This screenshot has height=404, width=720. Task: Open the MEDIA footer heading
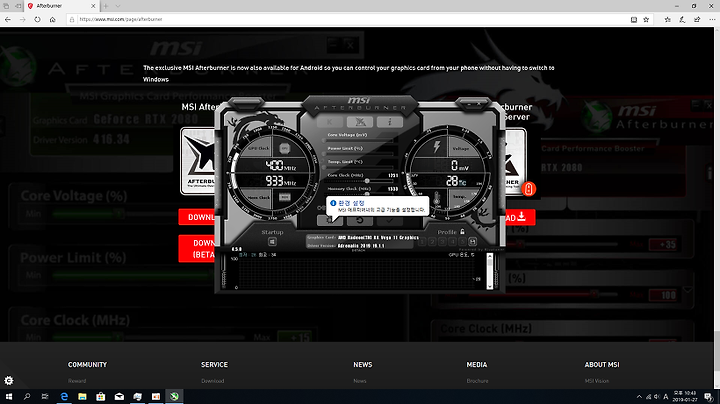477,365
